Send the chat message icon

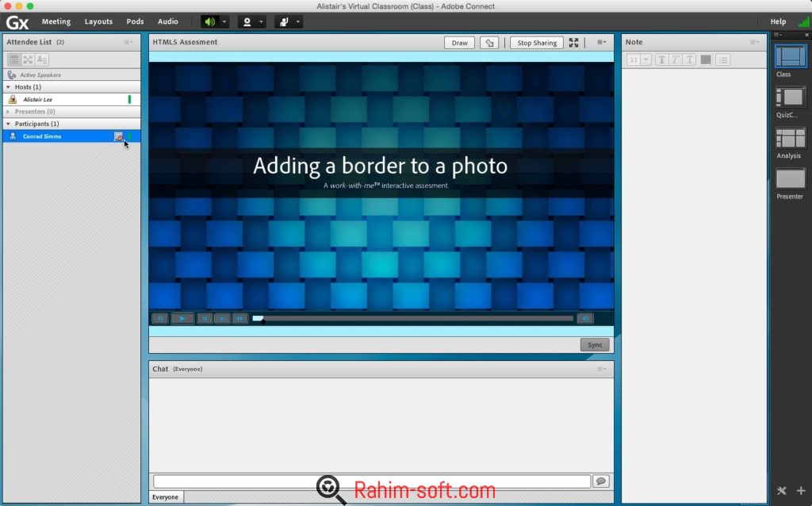click(601, 481)
